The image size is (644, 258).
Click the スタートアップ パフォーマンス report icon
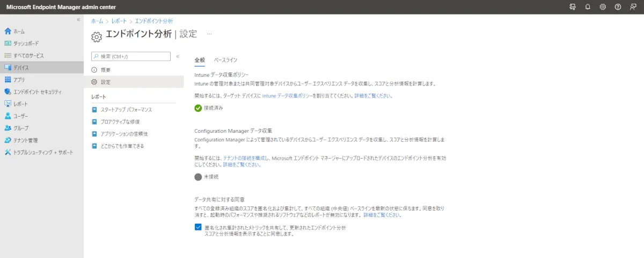94,110
